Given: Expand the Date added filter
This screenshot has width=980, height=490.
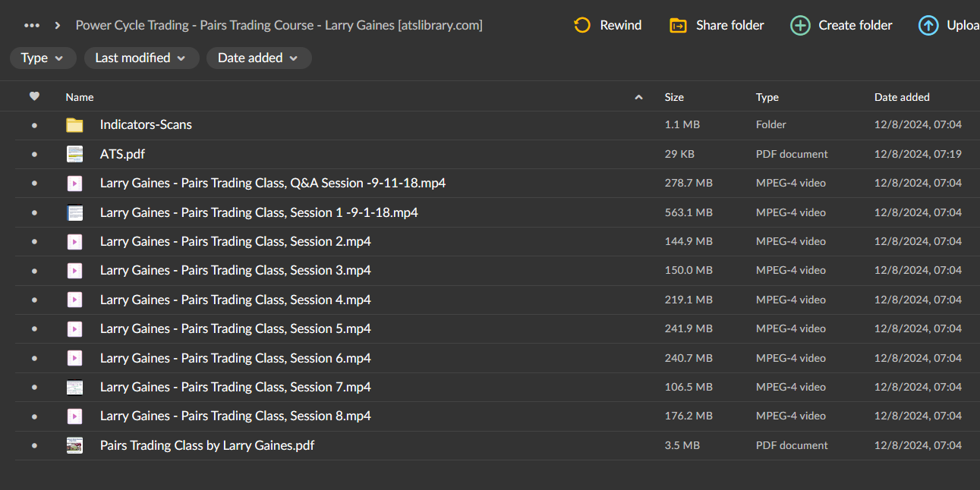Looking at the screenshot, I should pyautogui.click(x=259, y=58).
